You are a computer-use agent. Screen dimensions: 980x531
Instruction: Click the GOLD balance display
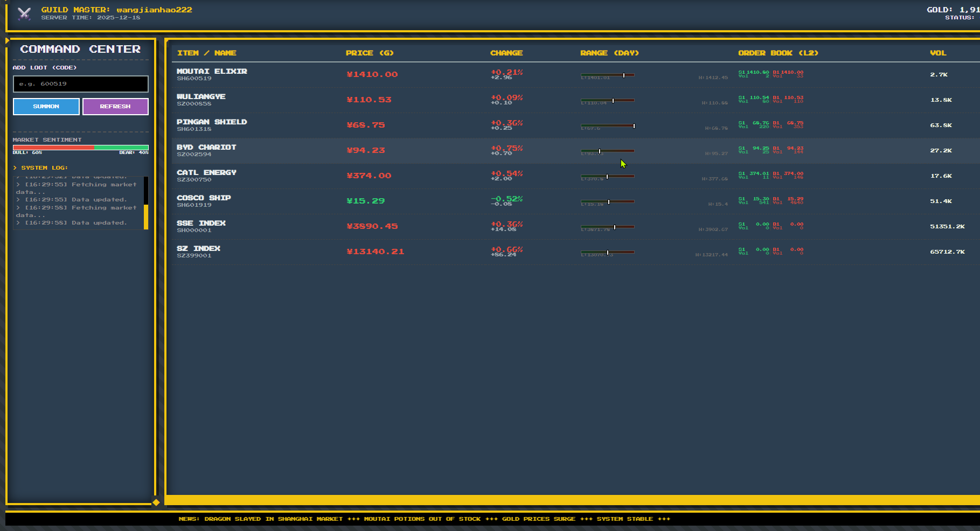click(953, 9)
